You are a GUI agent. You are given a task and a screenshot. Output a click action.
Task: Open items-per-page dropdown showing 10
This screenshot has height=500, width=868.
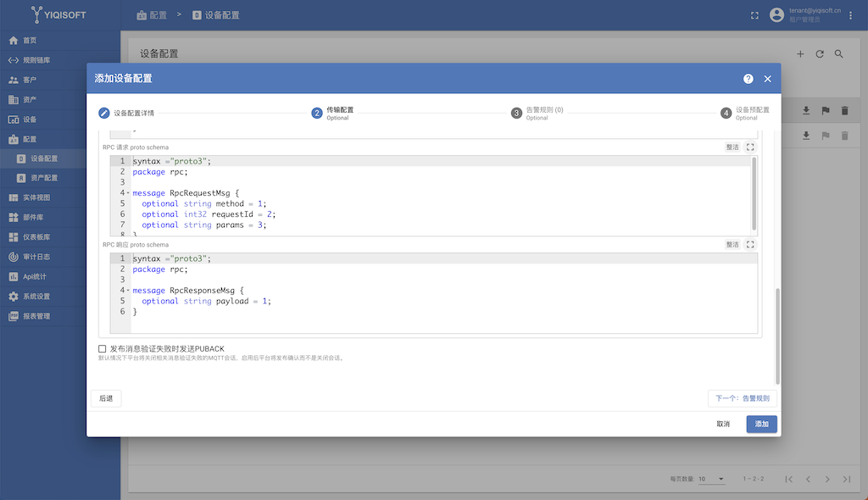coord(711,479)
